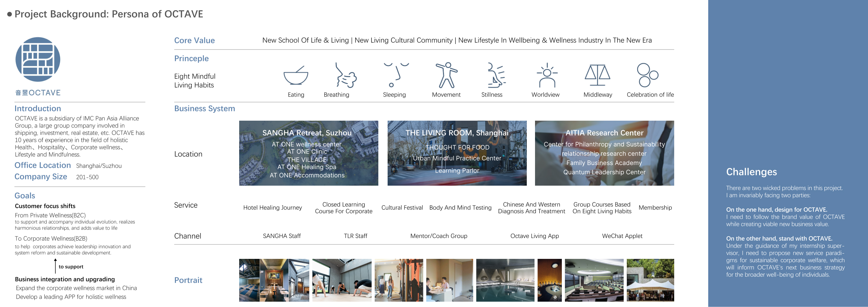Click 'To Corporate Wellness(B2B)' text

(x=51, y=239)
